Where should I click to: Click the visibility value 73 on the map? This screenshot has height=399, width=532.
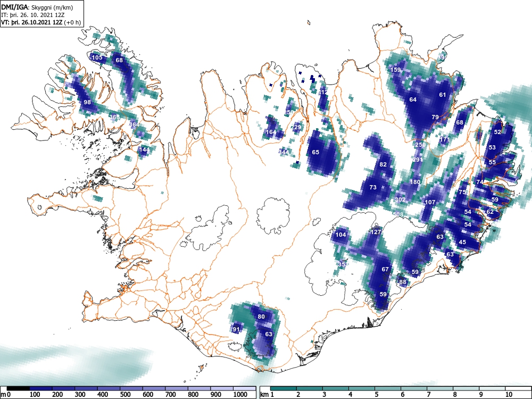[373, 187]
